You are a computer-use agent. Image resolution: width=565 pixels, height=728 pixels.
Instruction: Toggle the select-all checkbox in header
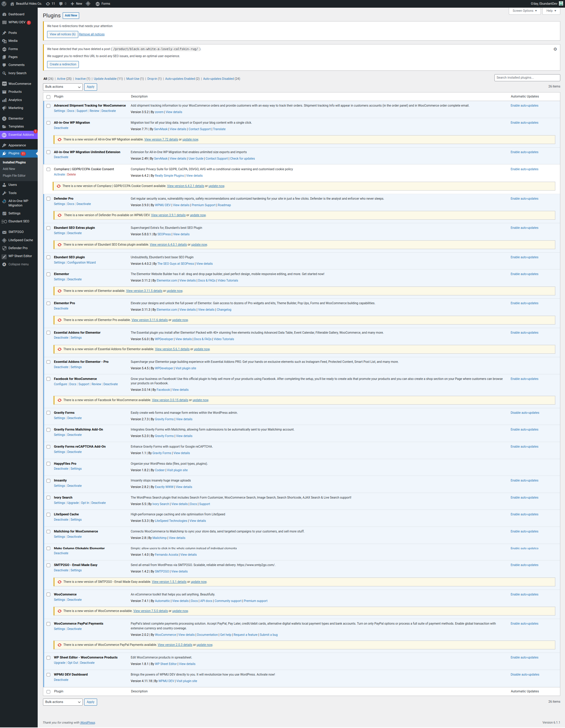(48, 97)
